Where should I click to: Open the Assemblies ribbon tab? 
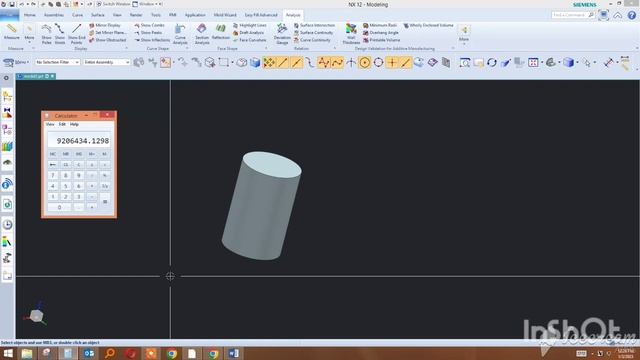[x=54, y=15]
